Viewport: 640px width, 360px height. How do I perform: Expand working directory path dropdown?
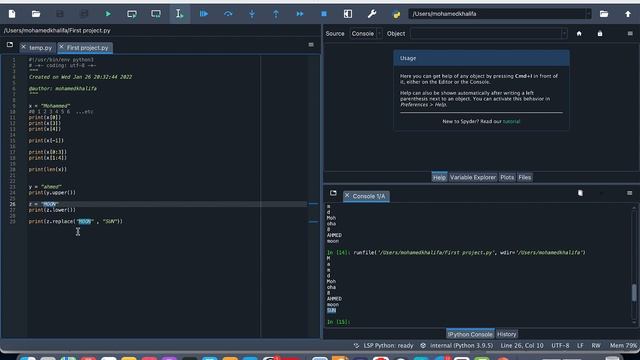coord(588,14)
